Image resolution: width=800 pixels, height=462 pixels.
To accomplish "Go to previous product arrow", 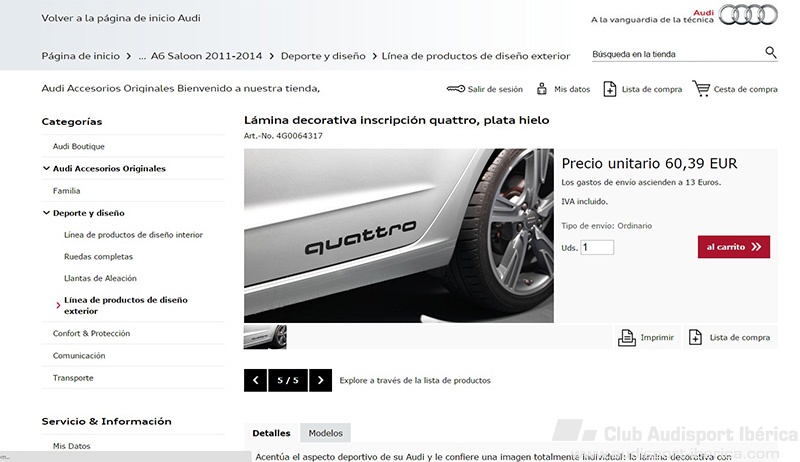I will (x=255, y=380).
